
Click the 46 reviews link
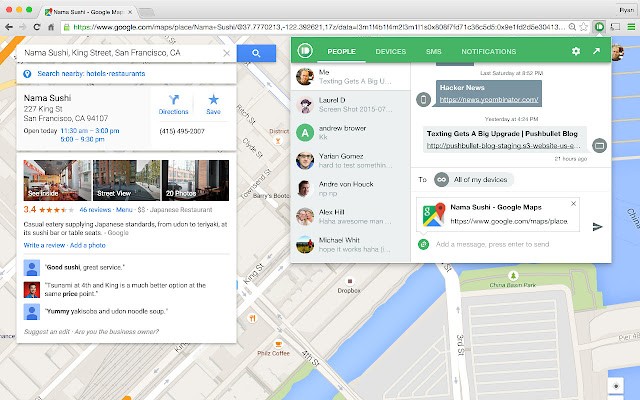coord(94,211)
